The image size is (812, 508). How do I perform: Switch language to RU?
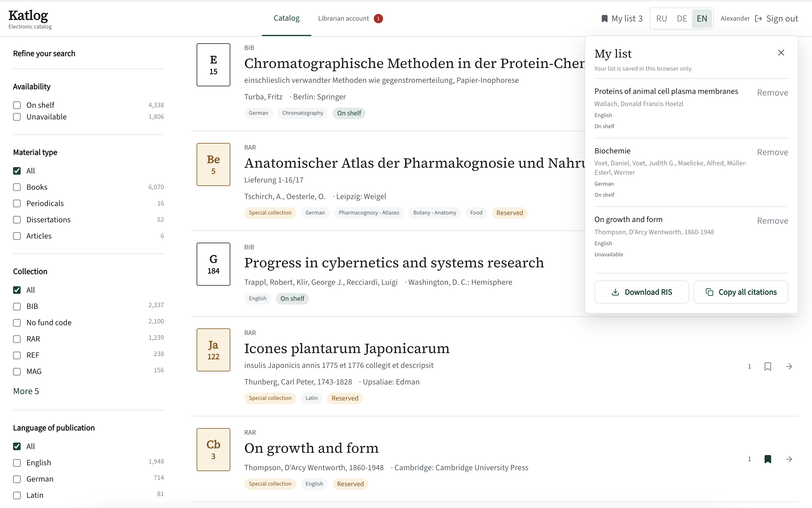(661, 19)
